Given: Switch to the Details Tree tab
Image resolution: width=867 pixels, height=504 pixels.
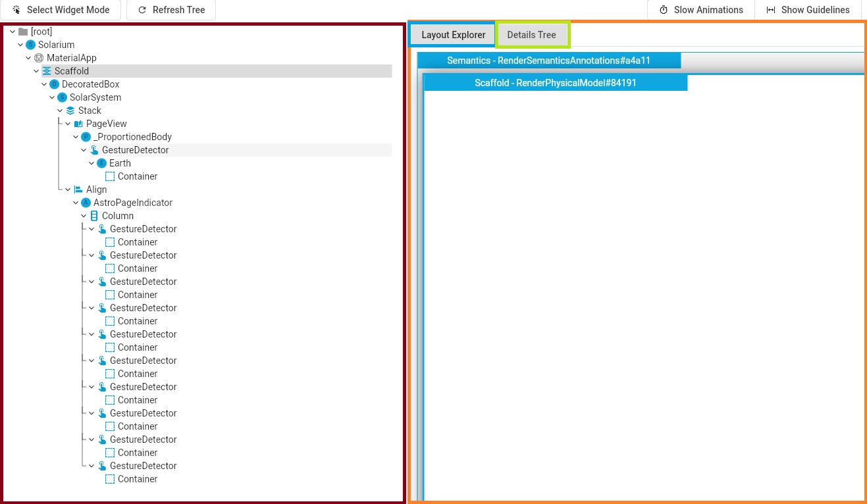Looking at the screenshot, I should point(533,34).
